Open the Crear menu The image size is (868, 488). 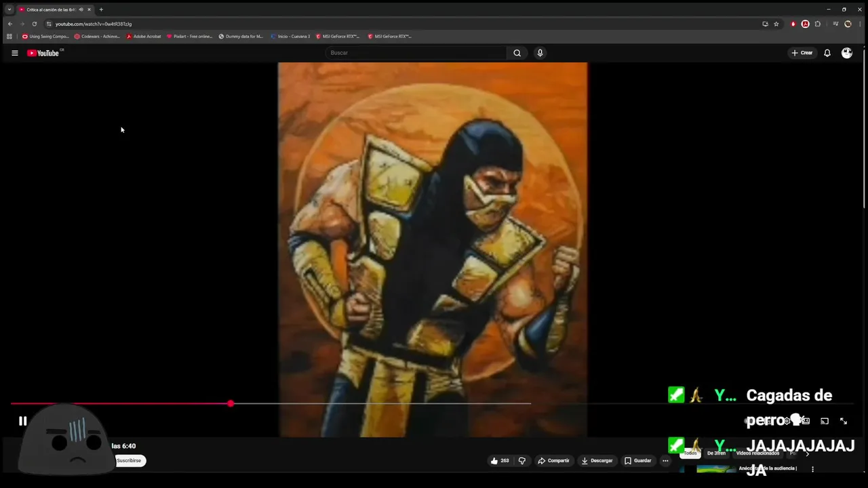[x=802, y=53]
